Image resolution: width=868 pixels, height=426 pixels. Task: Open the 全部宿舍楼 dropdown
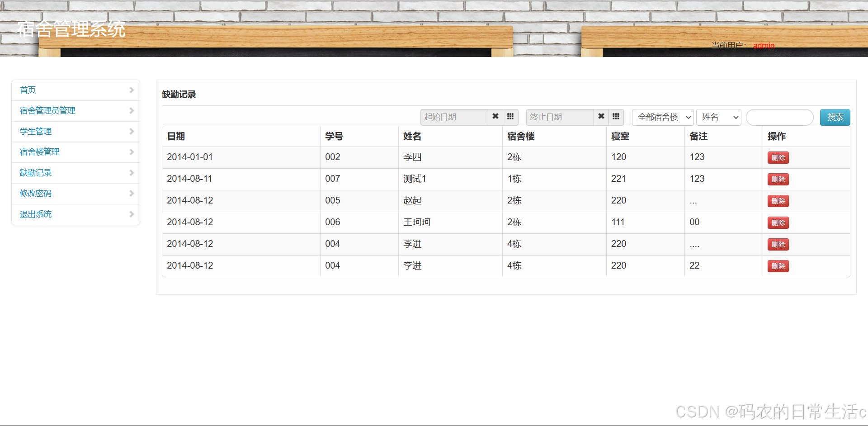[662, 117]
